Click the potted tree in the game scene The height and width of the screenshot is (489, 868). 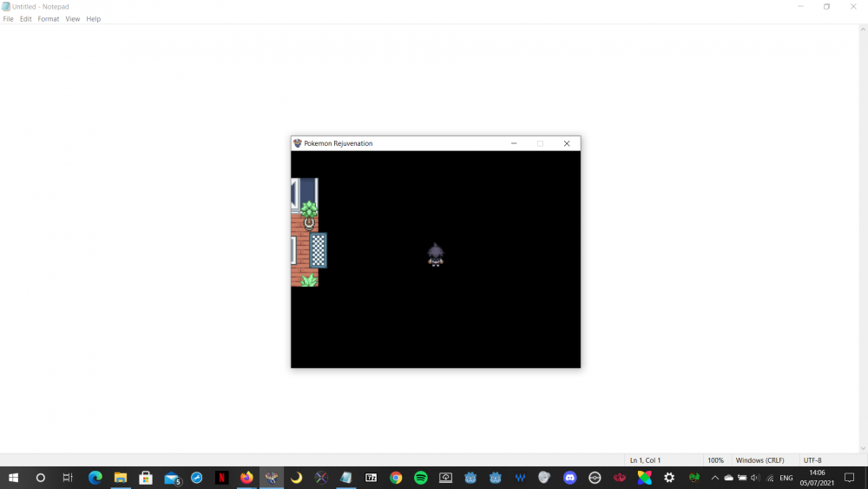coord(309,216)
